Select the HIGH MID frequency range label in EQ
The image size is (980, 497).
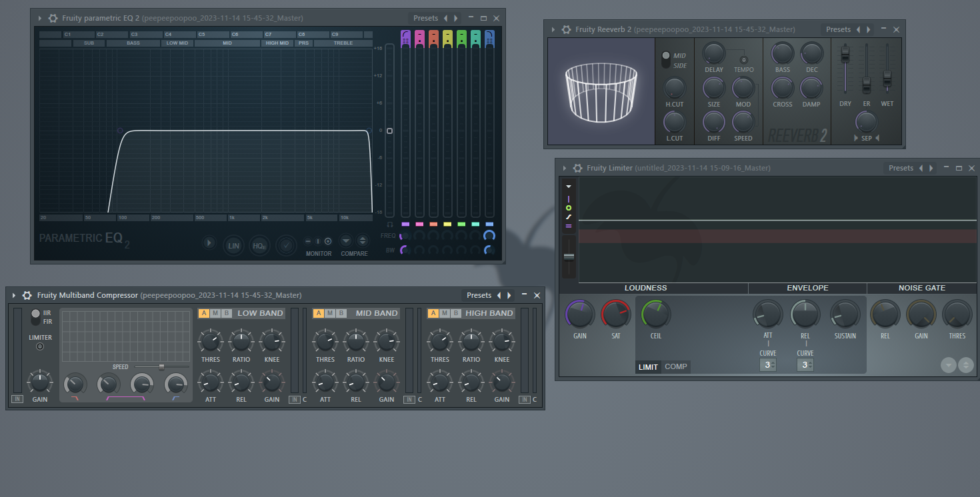277,43
